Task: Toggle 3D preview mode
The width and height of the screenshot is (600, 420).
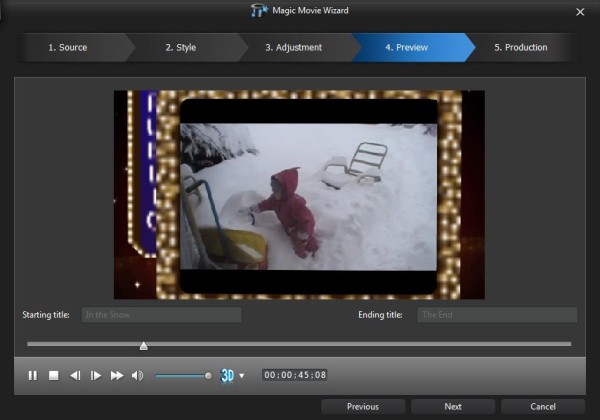Action: [x=227, y=375]
